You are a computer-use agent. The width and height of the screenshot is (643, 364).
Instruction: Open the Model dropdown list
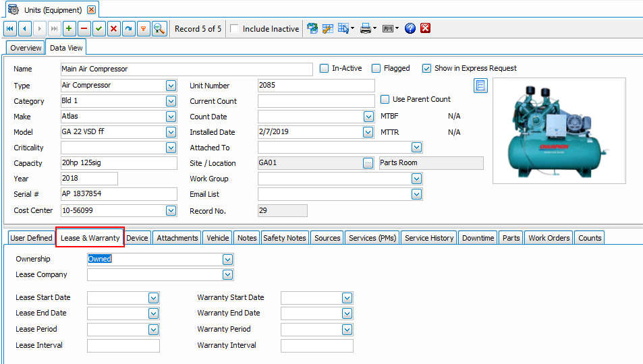(x=171, y=132)
